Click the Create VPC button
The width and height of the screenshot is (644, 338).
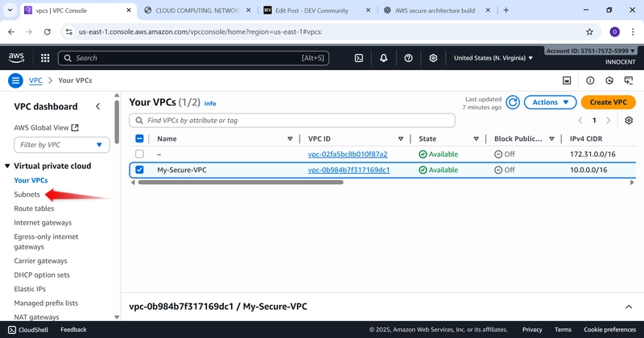coord(609,102)
